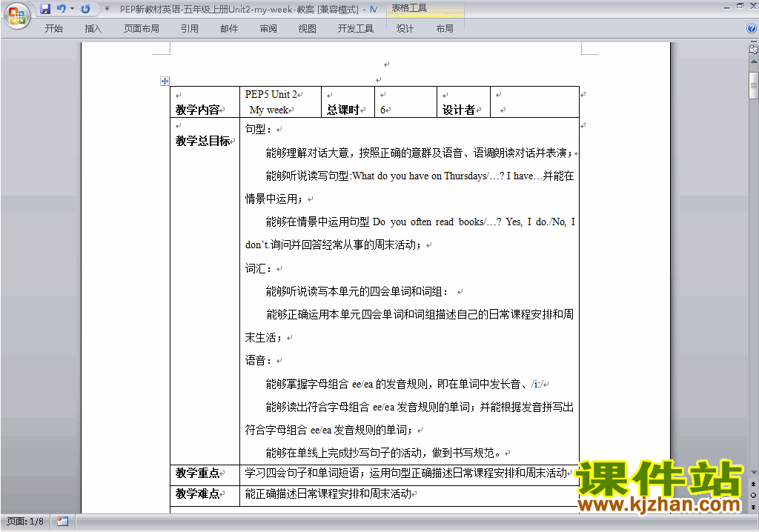Image resolution: width=759 pixels, height=532 pixels.
Task: Click the line 情景中运用；
Action: (x=274, y=199)
